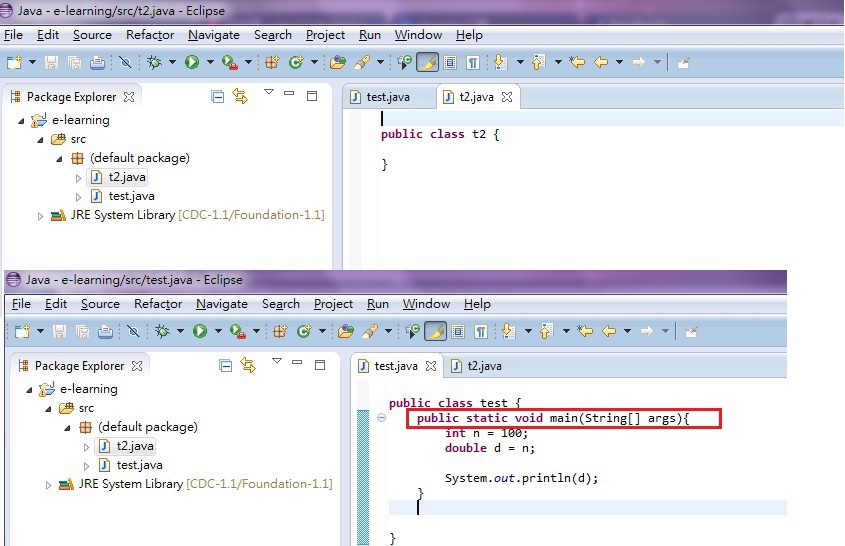Image resolution: width=845 pixels, height=546 pixels.
Task: Click the New Java Package icon in the top Eclipse toolbar
Action: pyautogui.click(x=272, y=63)
